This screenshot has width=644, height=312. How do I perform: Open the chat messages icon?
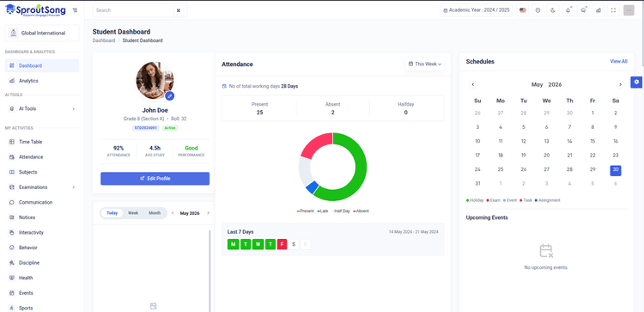pos(583,10)
